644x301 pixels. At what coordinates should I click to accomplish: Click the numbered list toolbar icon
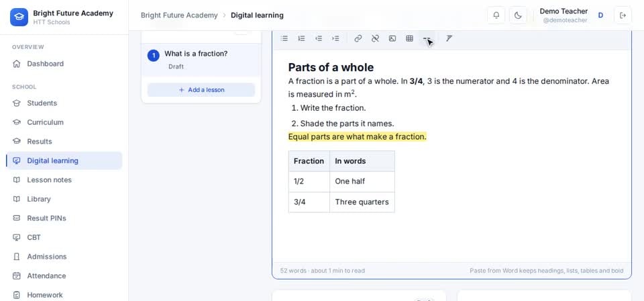[301, 38]
